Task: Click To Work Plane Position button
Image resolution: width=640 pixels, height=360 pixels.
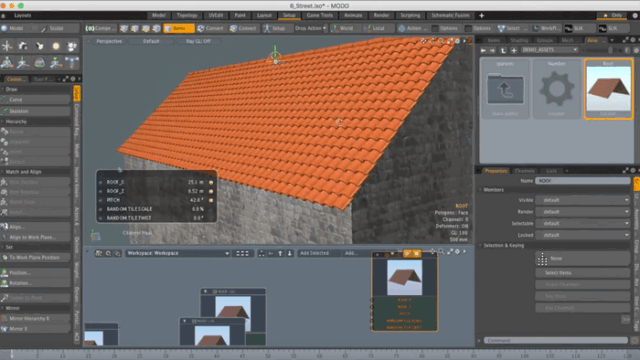Action: pos(35,258)
